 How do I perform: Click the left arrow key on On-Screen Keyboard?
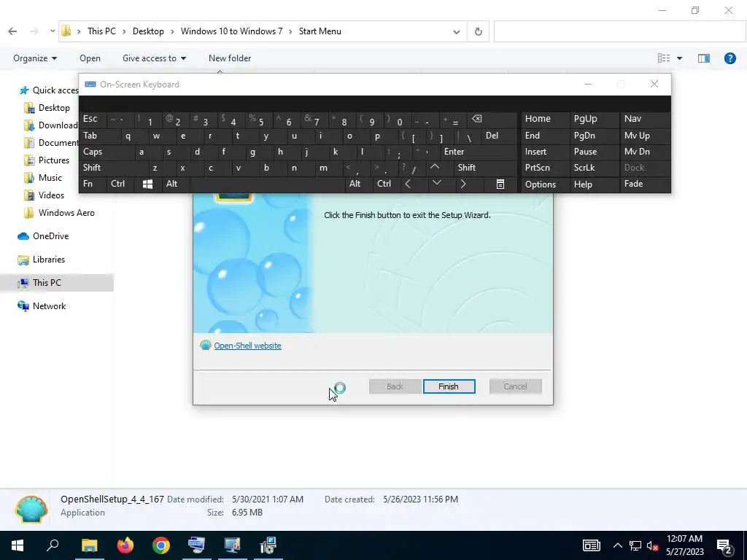tap(408, 184)
